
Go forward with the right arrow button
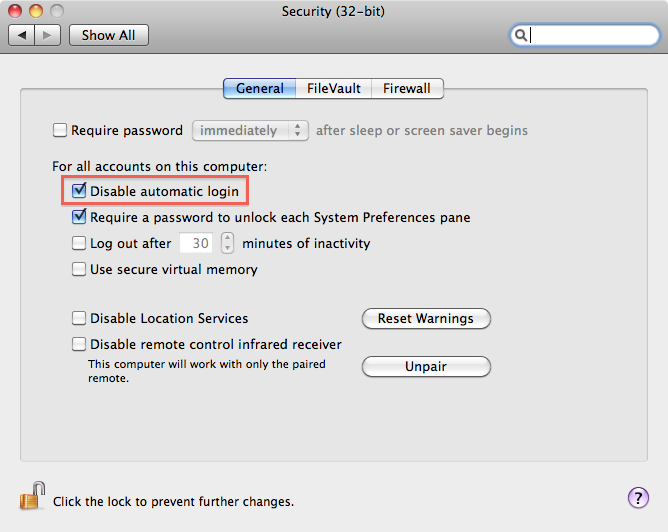click(x=48, y=35)
